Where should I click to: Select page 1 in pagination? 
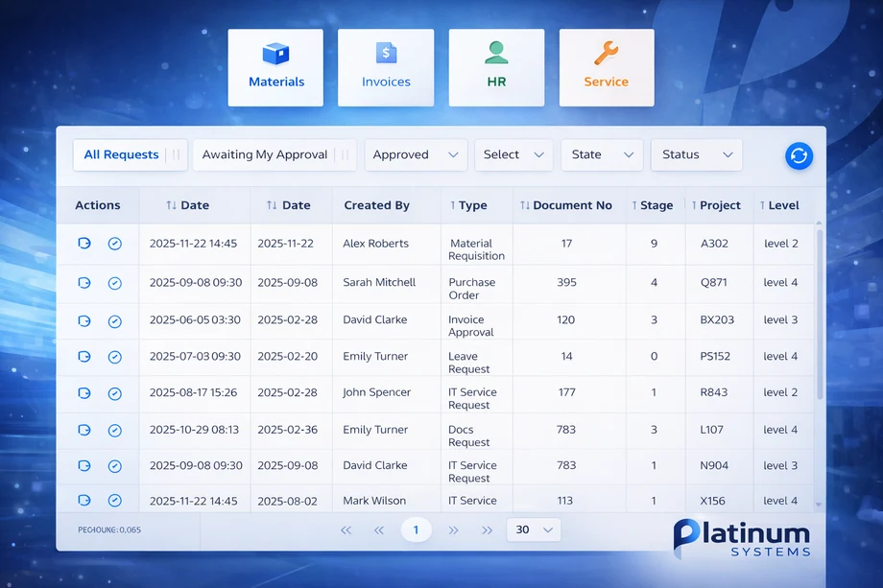click(x=416, y=530)
